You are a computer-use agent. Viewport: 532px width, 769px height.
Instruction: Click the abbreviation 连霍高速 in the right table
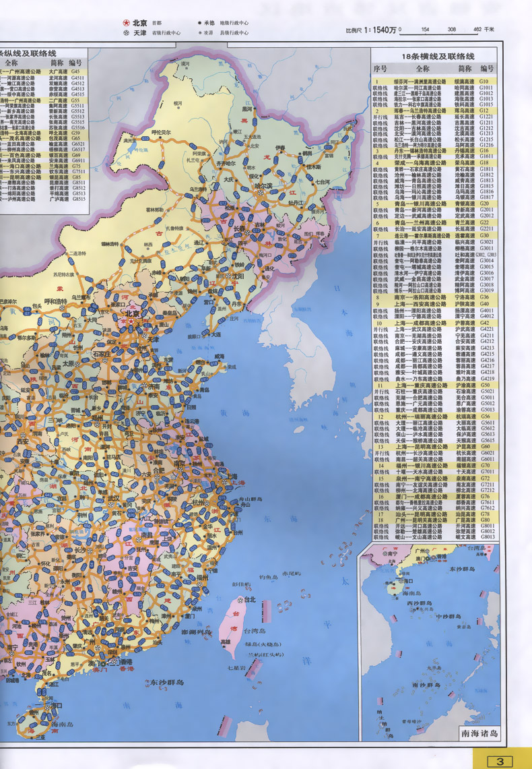coord(465,235)
